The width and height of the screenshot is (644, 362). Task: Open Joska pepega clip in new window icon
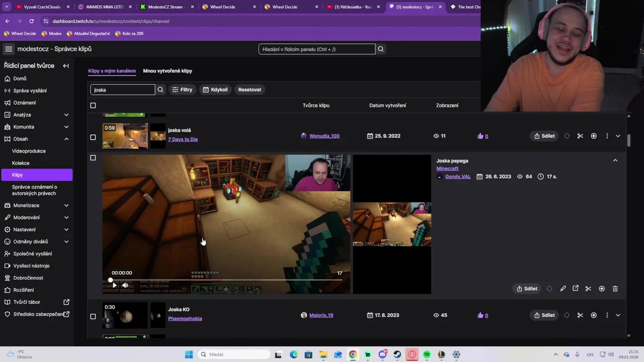576,289
